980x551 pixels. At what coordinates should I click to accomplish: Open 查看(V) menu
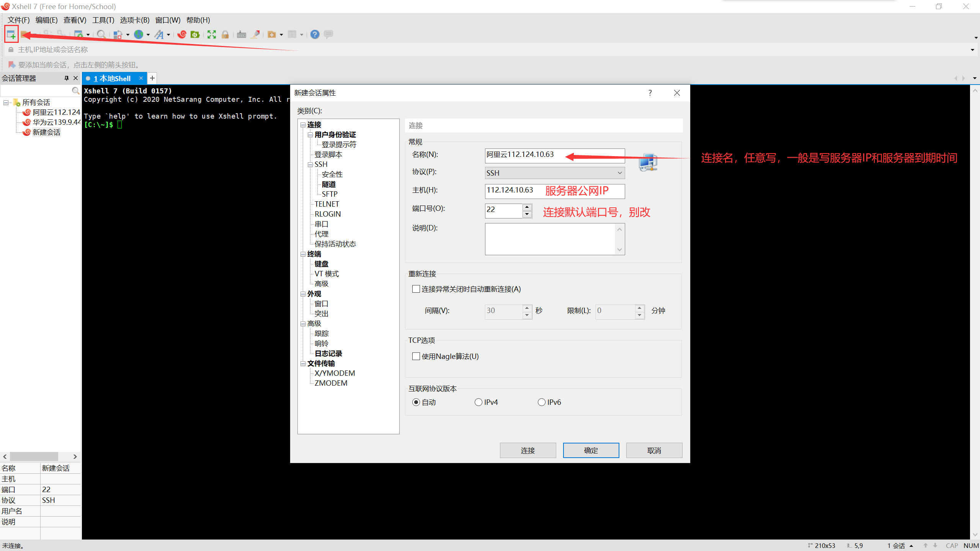(x=75, y=20)
